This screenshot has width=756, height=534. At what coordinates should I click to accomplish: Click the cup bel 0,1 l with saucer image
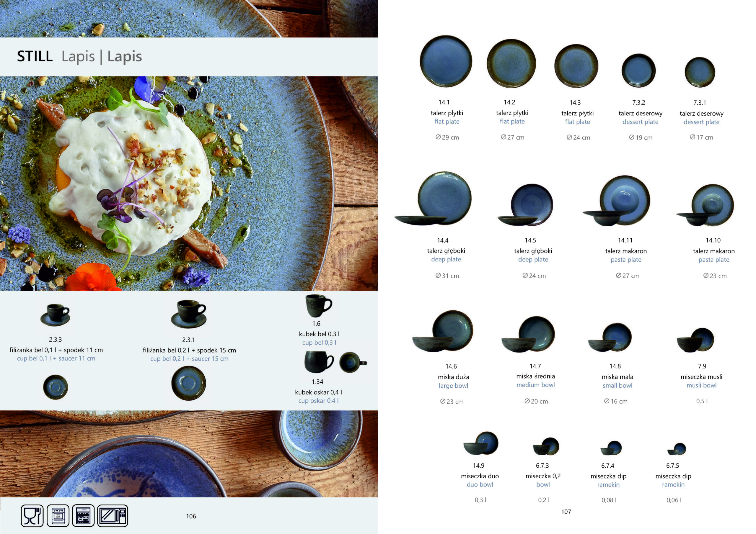55,315
